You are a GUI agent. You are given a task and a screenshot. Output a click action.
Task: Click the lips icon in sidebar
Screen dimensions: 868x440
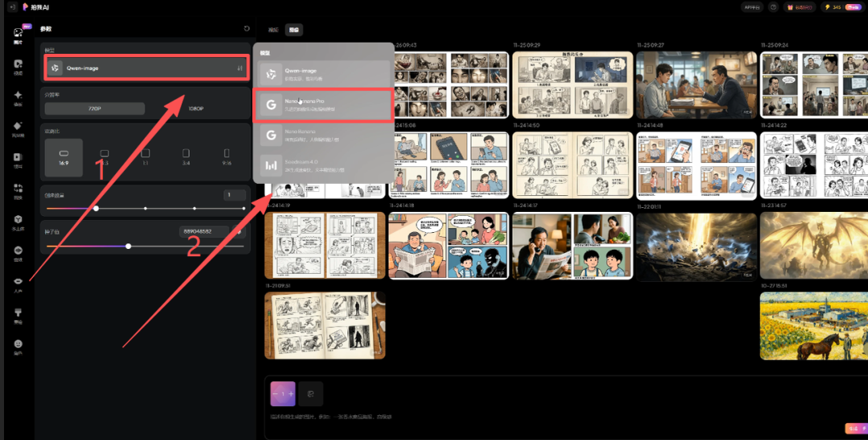[x=18, y=283]
